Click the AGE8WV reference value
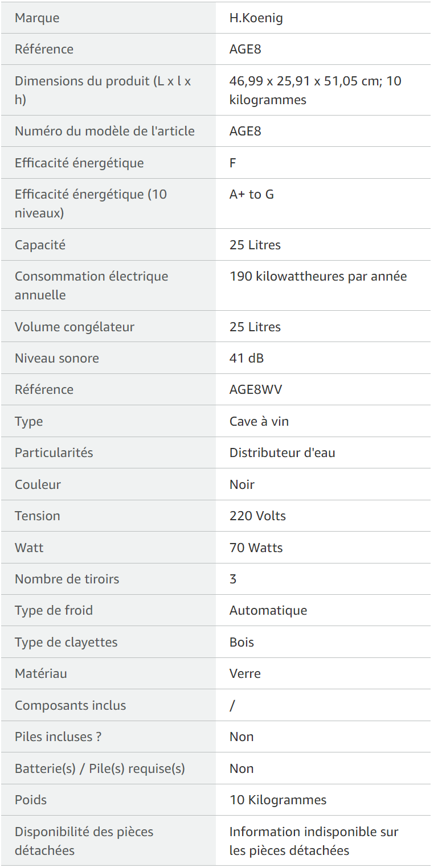 256,390
